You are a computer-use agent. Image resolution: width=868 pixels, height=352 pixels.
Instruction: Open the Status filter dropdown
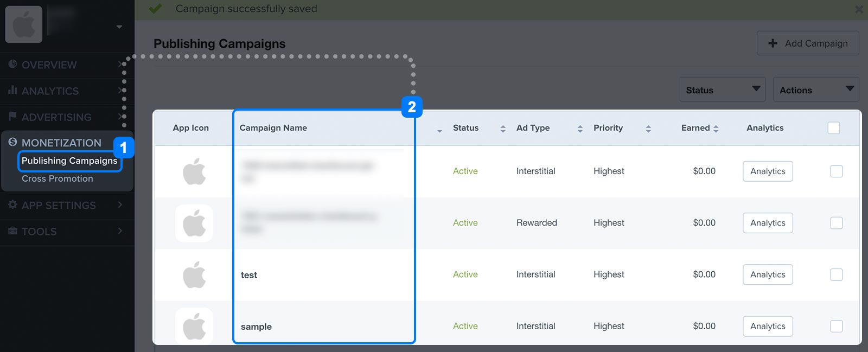tap(722, 89)
